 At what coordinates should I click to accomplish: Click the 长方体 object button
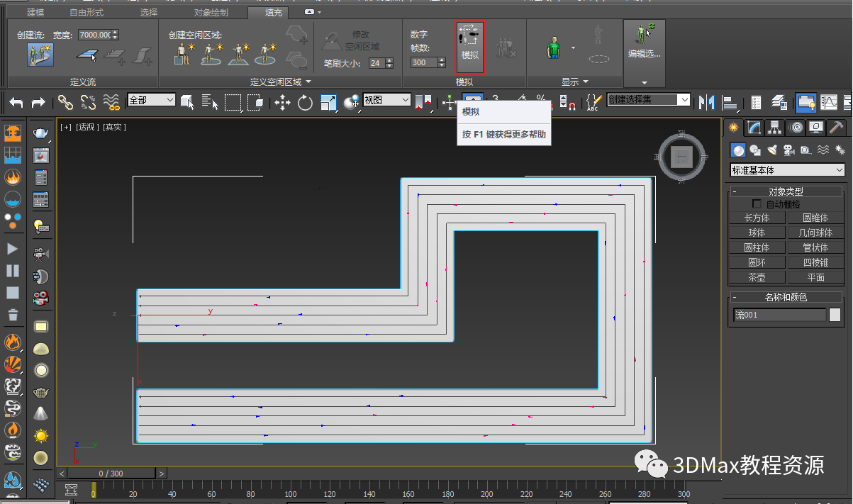pos(757,218)
